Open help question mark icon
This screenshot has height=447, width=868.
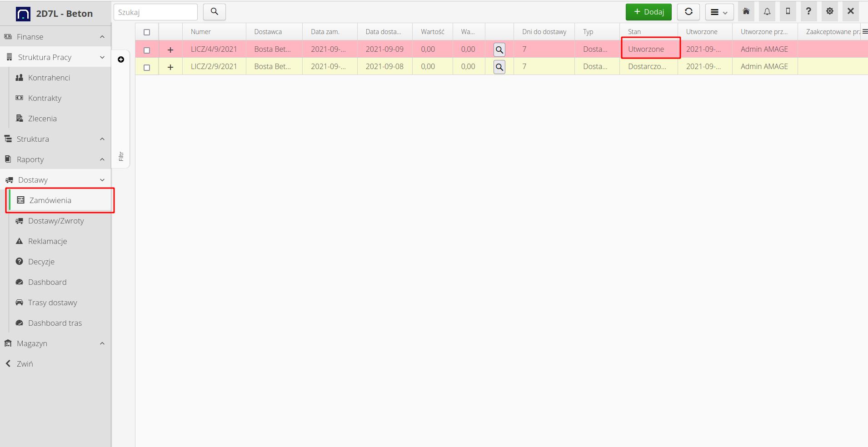click(x=808, y=12)
